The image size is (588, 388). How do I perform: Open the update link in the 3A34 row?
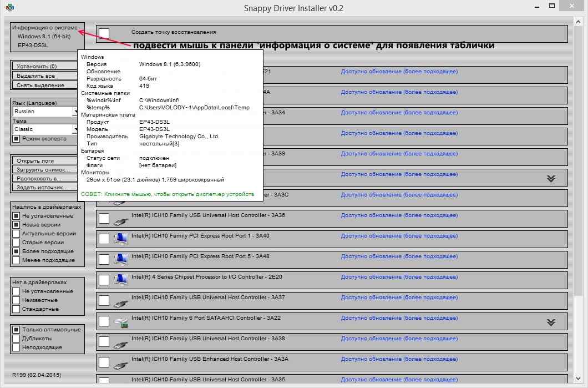click(399, 113)
